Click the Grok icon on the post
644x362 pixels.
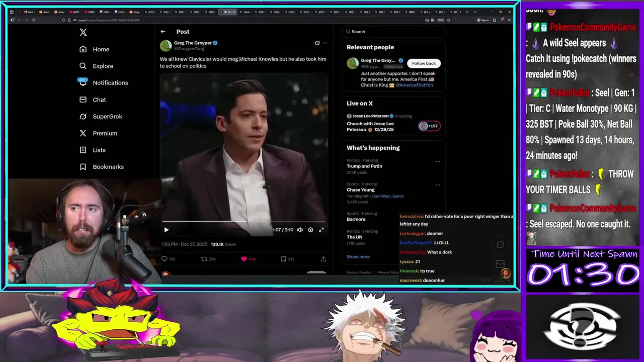317,43
